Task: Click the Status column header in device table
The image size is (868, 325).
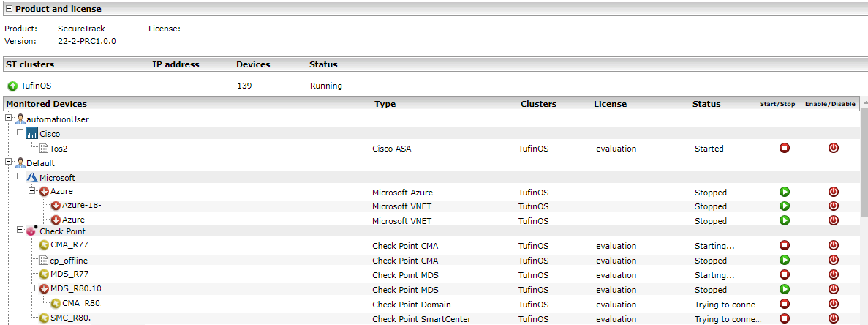Action: coord(706,104)
